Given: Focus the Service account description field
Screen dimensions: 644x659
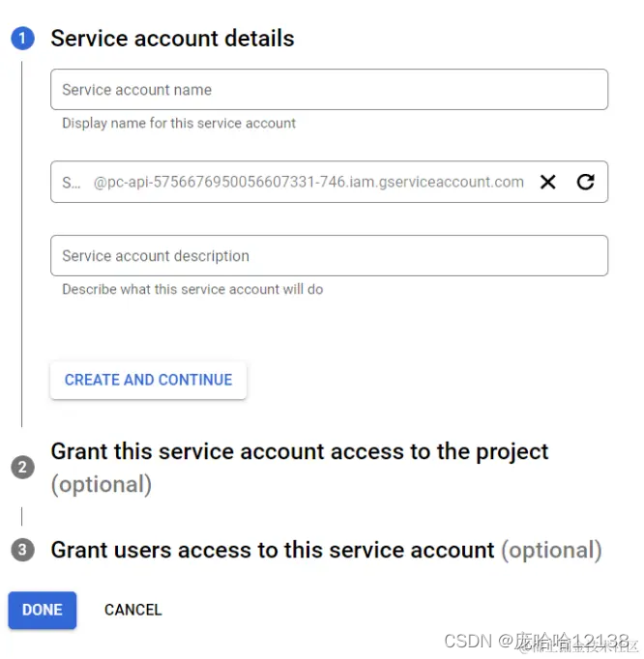Looking at the screenshot, I should [329, 256].
